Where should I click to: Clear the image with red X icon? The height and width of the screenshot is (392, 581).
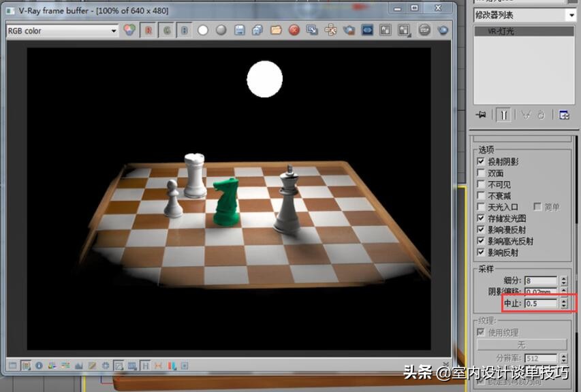(294, 31)
